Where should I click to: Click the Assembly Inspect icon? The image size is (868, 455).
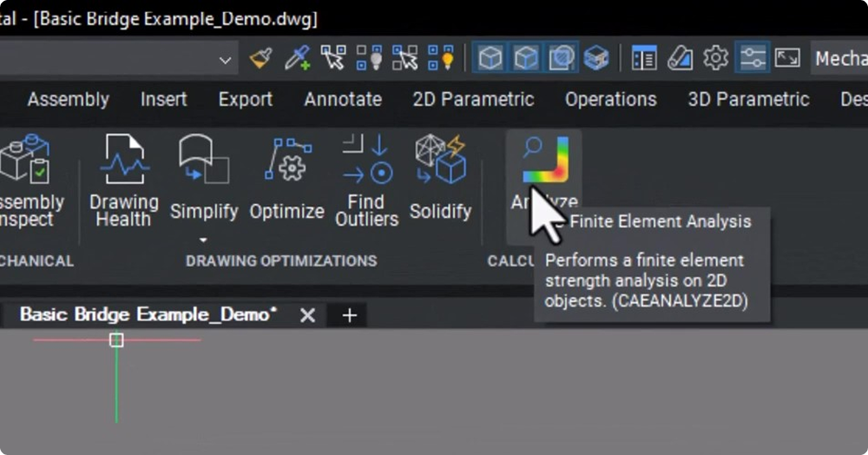pyautogui.click(x=25, y=160)
